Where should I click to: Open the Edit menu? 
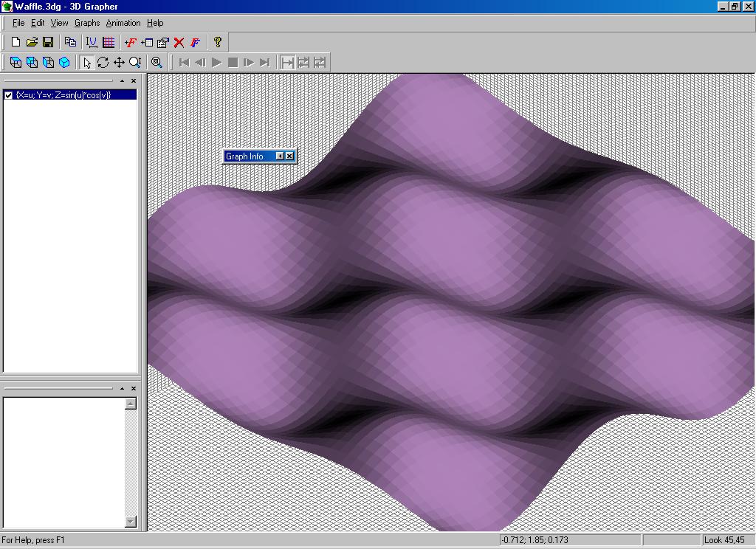38,23
